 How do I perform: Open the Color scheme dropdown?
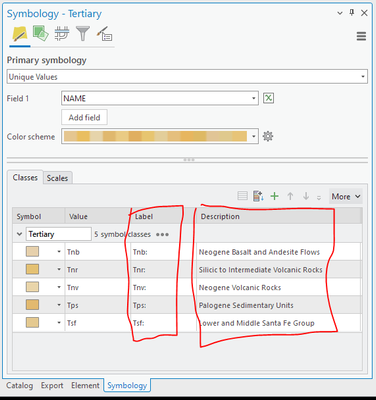[160, 136]
